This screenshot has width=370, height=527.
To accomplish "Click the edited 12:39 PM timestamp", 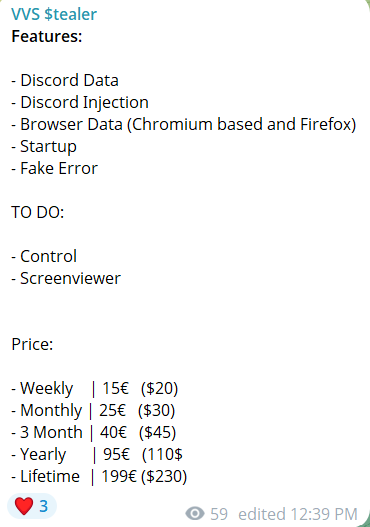I will [298, 514].
